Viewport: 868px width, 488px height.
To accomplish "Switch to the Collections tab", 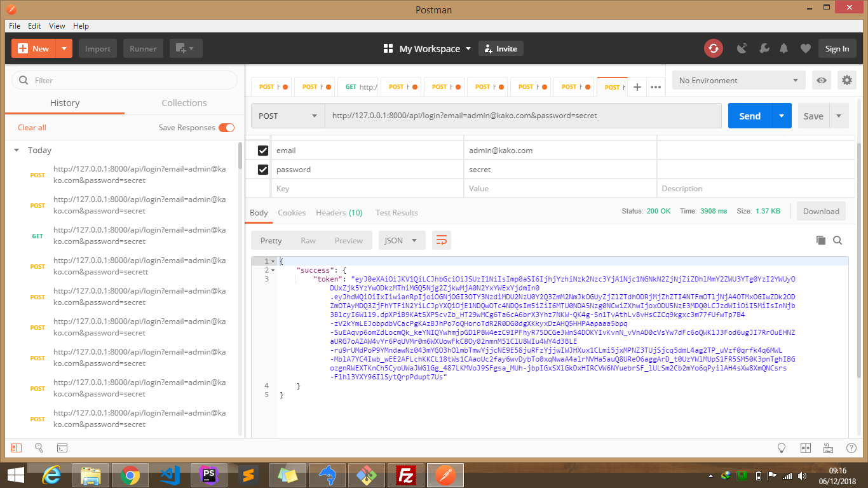I will (184, 103).
